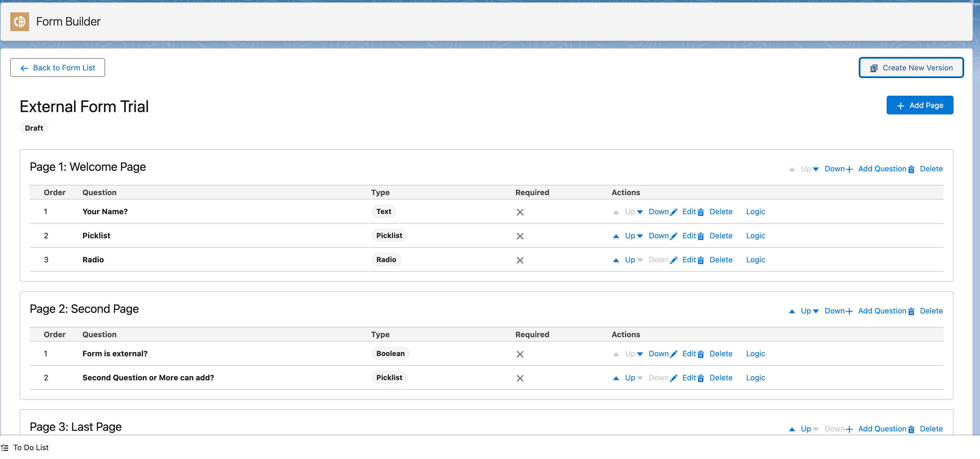
Task: Click the edit pencil icon for 'Your Name?' question
Action: click(x=674, y=212)
